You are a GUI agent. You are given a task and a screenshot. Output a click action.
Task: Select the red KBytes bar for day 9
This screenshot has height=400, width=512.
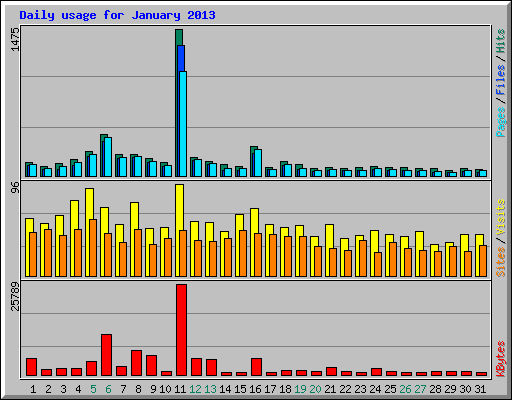tap(152, 365)
